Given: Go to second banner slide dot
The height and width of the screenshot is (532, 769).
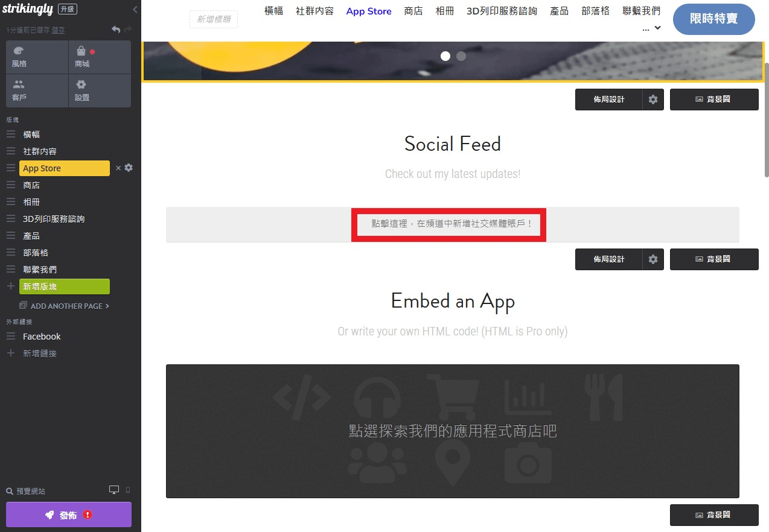Looking at the screenshot, I should tap(461, 56).
